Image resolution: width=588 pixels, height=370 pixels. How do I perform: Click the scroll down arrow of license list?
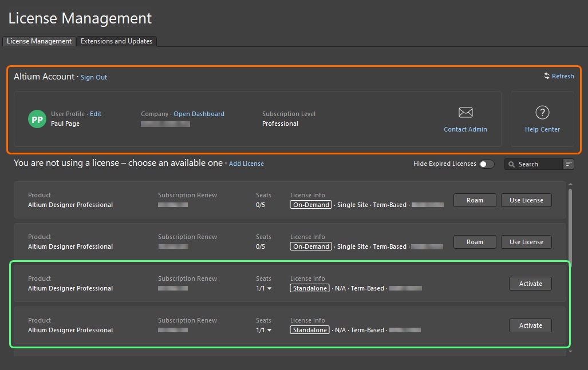(x=570, y=351)
